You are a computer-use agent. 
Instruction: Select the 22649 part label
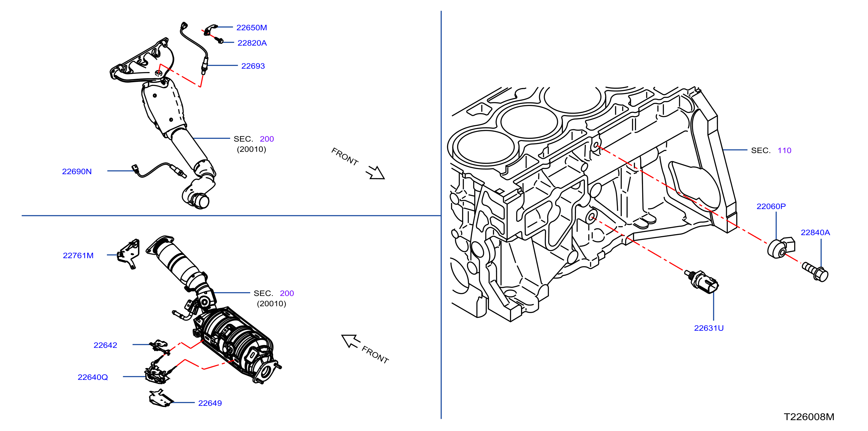[x=210, y=403]
